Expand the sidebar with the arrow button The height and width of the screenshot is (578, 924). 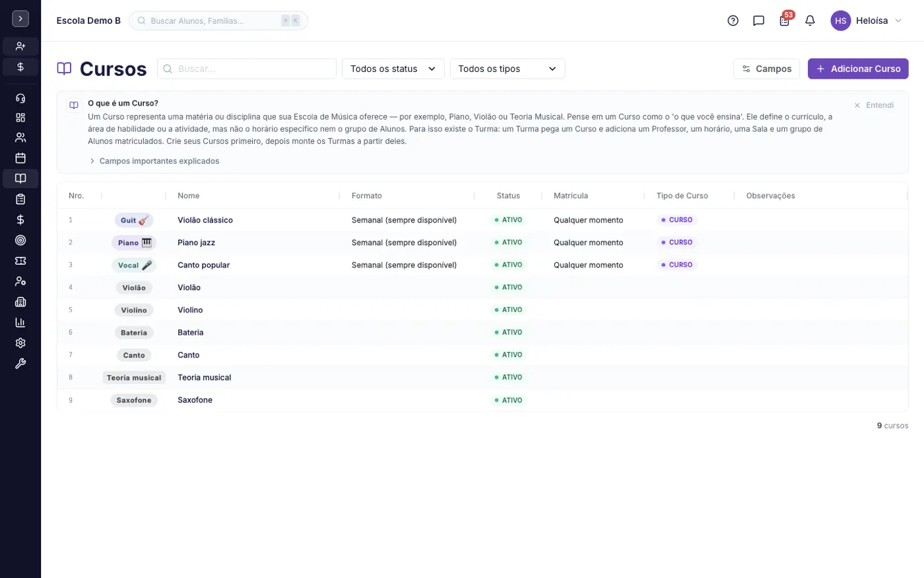tap(20, 19)
